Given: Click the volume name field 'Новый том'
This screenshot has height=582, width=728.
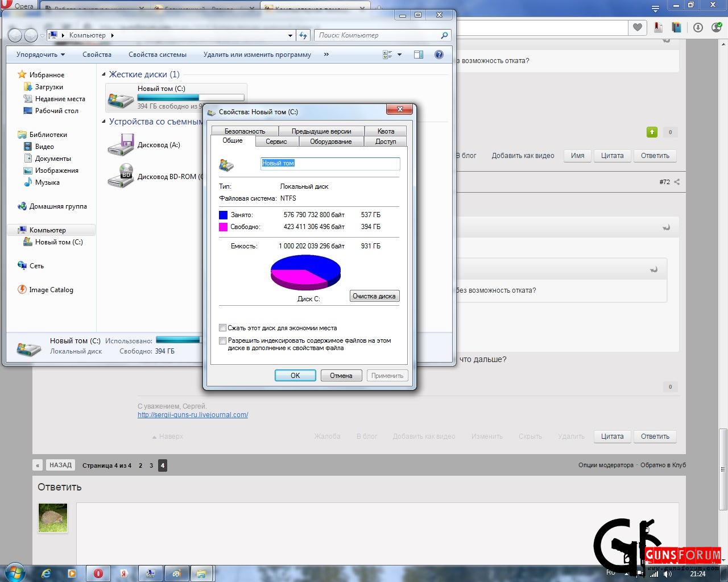Looking at the screenshot, I should [330, 163].
